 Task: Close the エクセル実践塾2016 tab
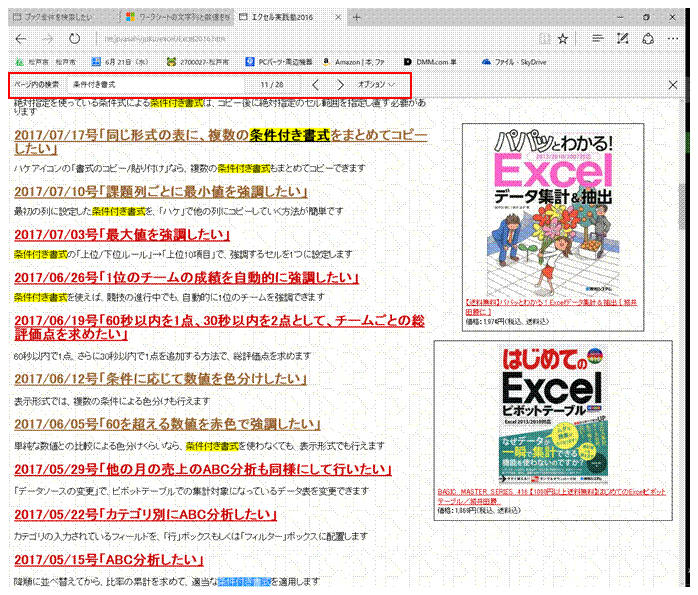(338, 17)
